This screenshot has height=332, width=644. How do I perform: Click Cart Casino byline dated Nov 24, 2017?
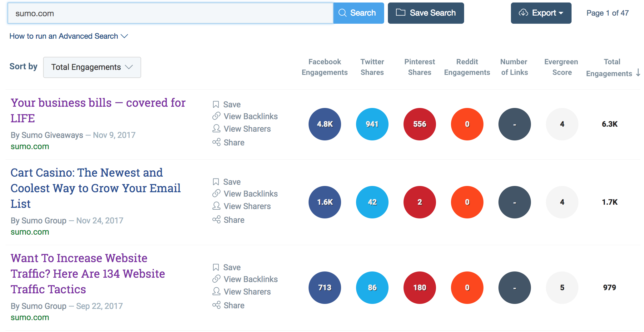(x=67, y=221)
